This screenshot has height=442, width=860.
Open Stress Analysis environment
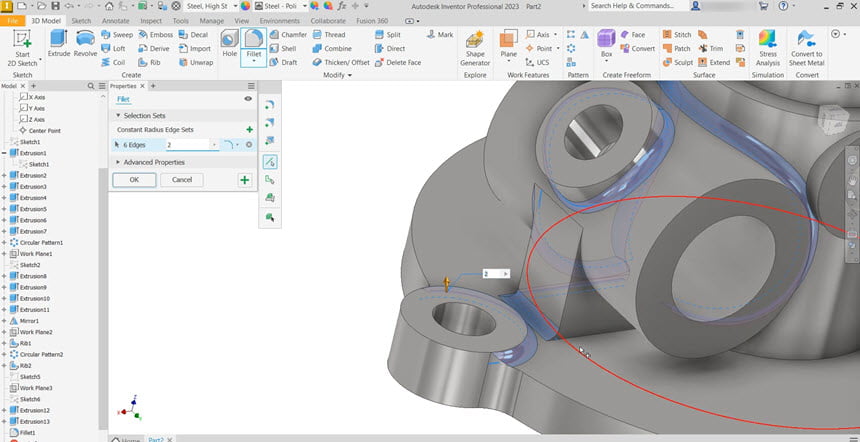tap(768, 48)
